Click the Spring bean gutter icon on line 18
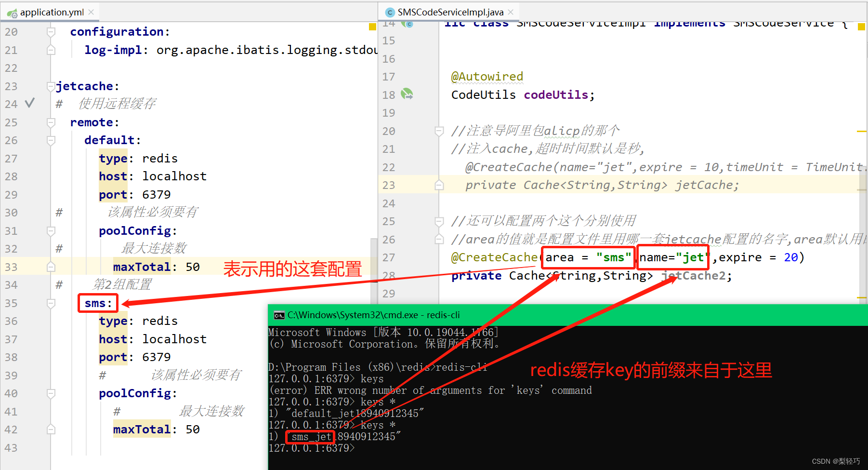Image resolution: width=868 pixels, height=470 pixels. coord(408,94)
